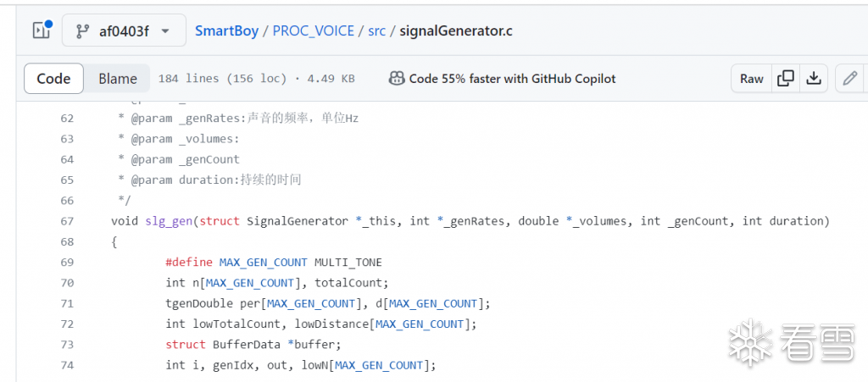Screen dimensions: 868x382
Task: Open the src directory breadcrumb
Action: pos(376,31)
